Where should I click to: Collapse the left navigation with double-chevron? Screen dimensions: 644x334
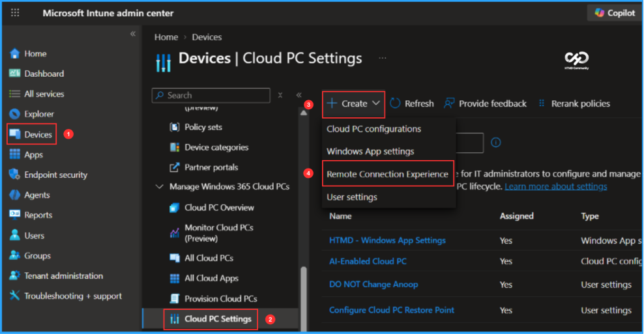[133, 34]
